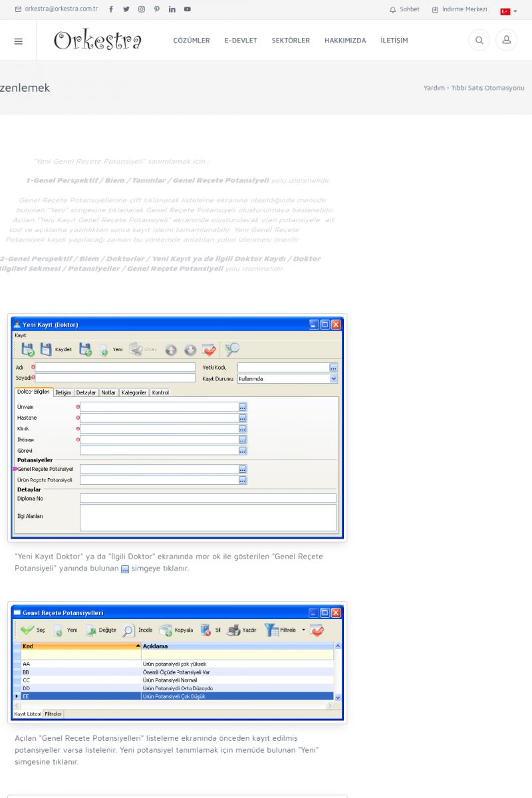The image size is (532, 798).
Task: Open the İLETİŞİM menu item
Action: [x=394, y=41]
